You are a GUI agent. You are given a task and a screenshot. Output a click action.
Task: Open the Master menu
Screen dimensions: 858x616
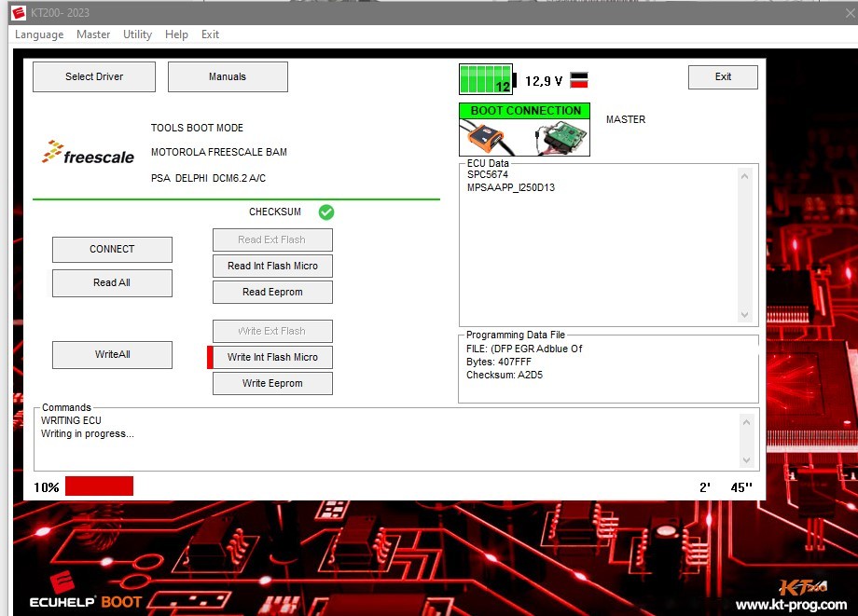pyautogui.click(x=93, y=34)
